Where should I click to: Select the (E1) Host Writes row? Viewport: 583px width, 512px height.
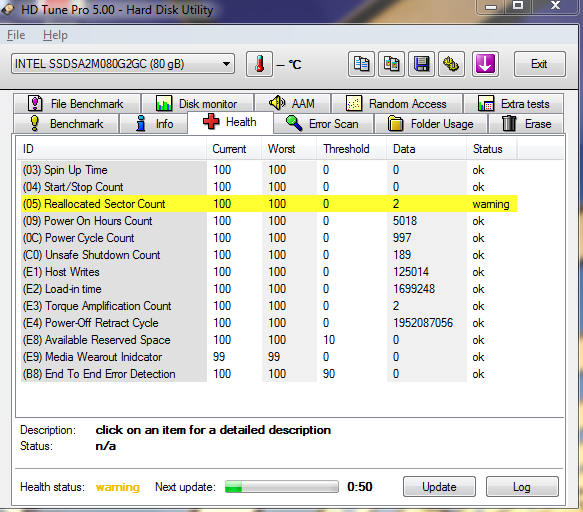269,272
